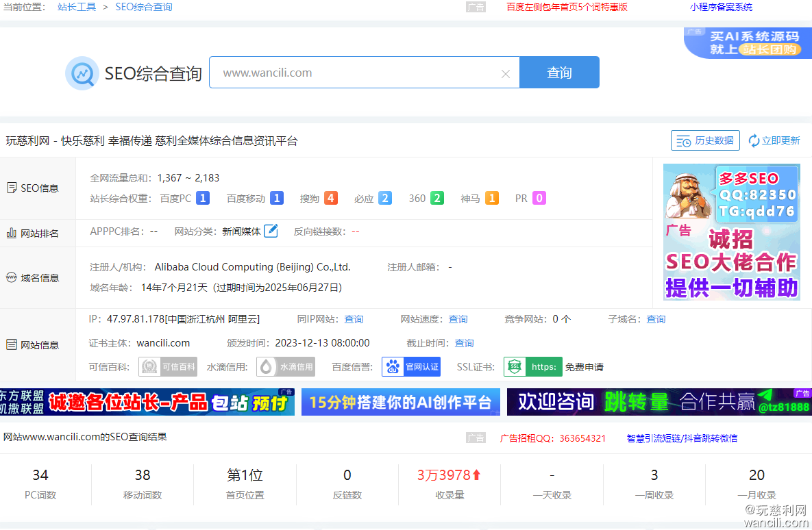Edit 网站分类 with the pencil icon
This screenshot has width=812, height=530.
(x=271, y=231)
